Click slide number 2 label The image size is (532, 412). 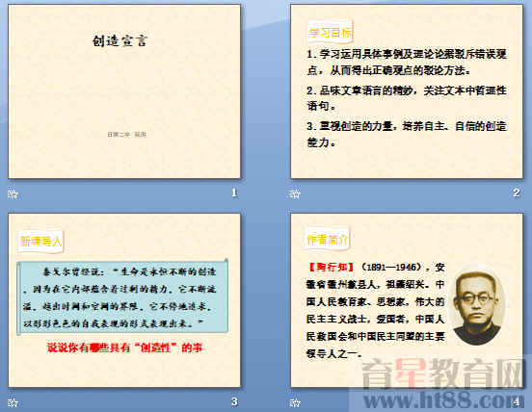pos(517,193)
